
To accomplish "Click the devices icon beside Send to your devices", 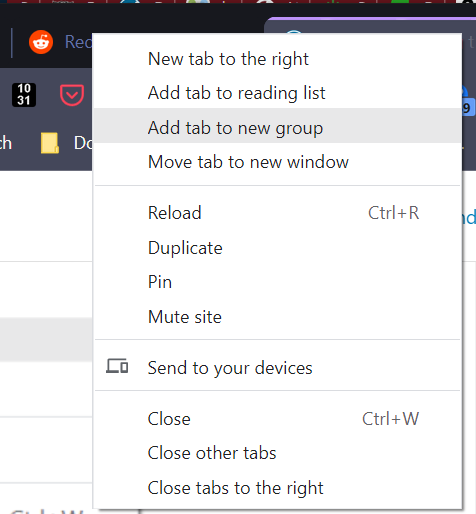I will pos(117,366).
